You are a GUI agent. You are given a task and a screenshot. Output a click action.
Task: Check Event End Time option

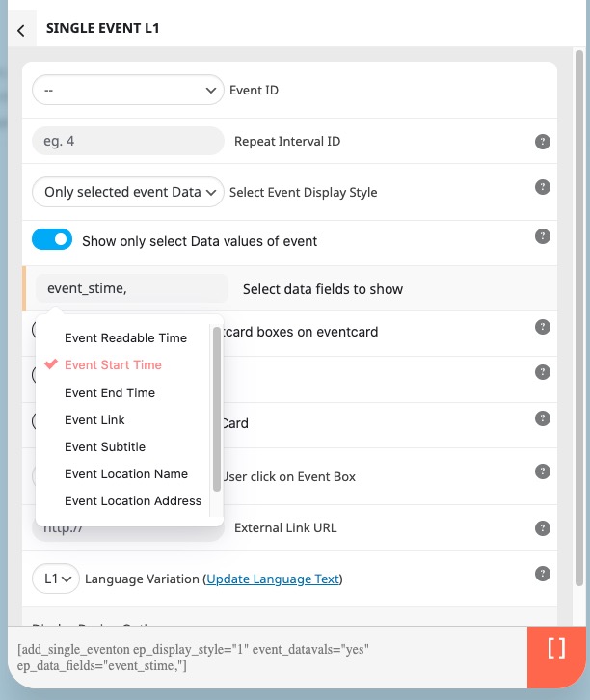(x=110, y=392)
